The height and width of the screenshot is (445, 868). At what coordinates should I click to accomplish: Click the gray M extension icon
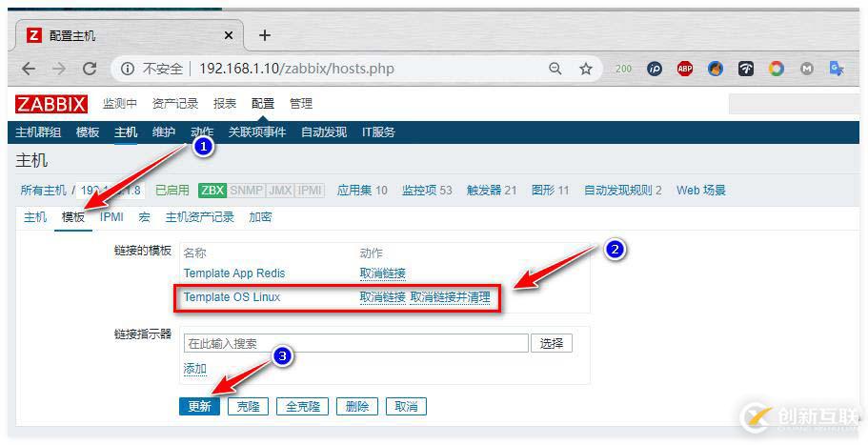click(807, 69)
